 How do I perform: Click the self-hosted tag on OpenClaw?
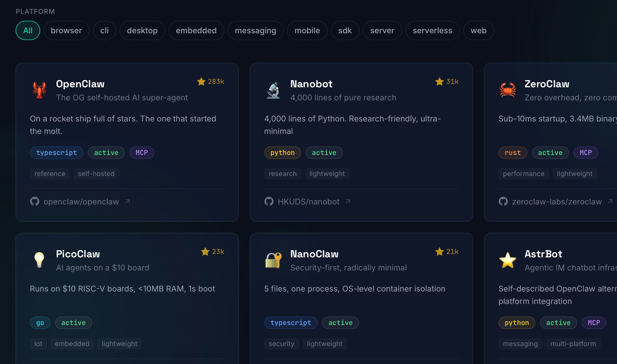click(x=96, y=174)
